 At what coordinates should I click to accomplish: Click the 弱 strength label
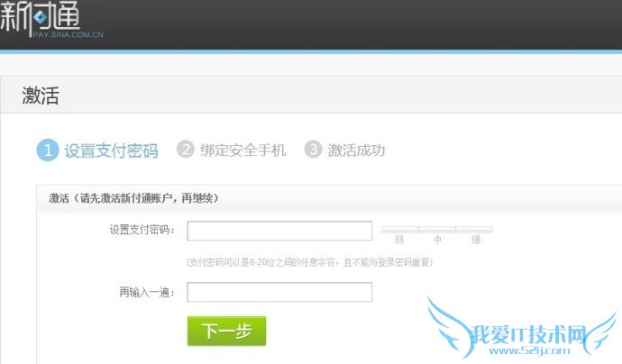point(399,240)
